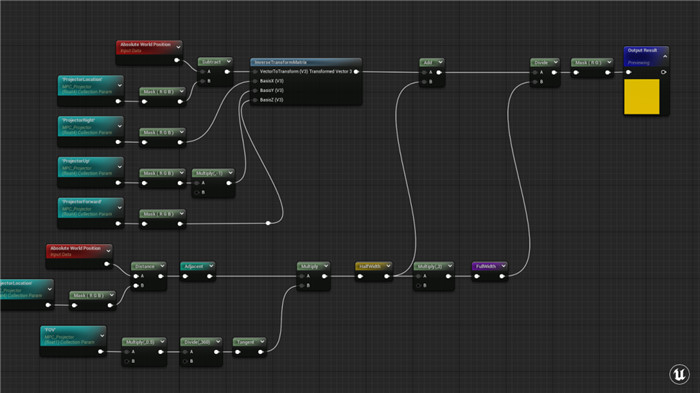Select the 'ProjectorRight' node title
This screenshot has height=393, width=700.
(78, 121)
